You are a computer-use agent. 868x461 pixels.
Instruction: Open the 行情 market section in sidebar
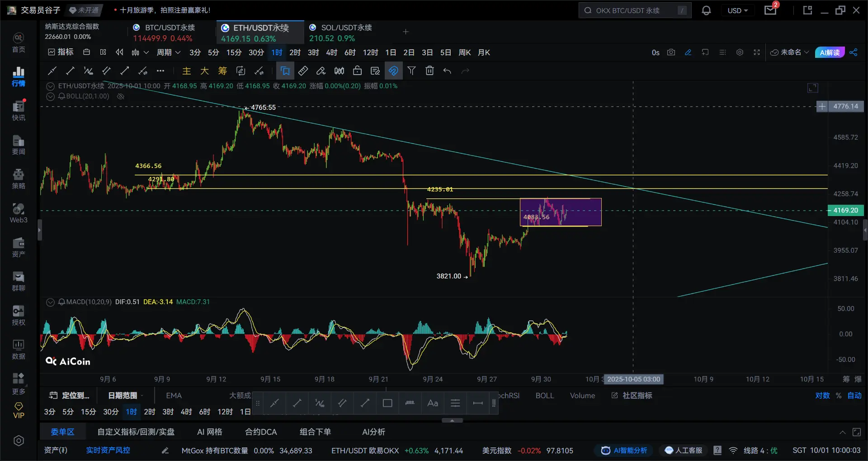tap(19, 77)
